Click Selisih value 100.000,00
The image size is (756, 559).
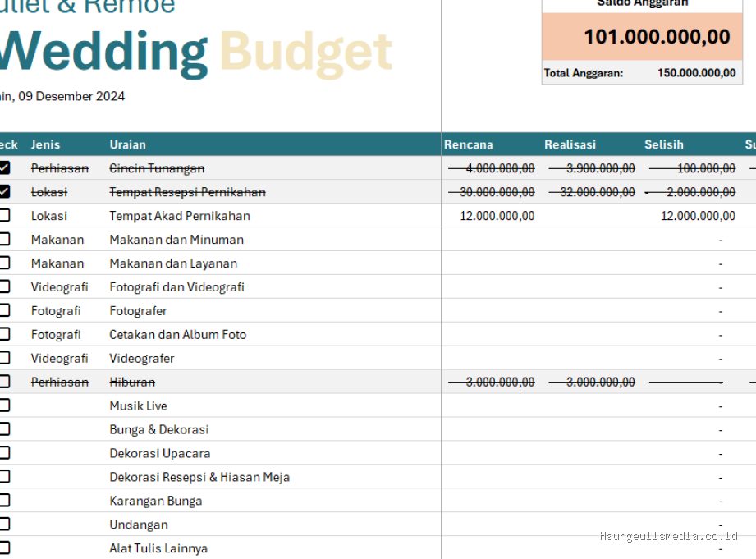[x=706, y=168]
